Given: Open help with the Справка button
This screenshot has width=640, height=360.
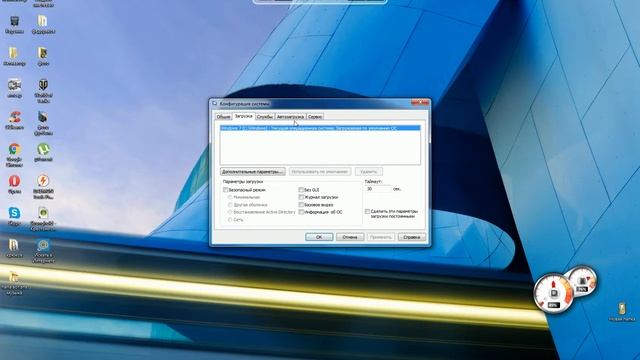Looking at the screenshot, I should click(411, 237).
